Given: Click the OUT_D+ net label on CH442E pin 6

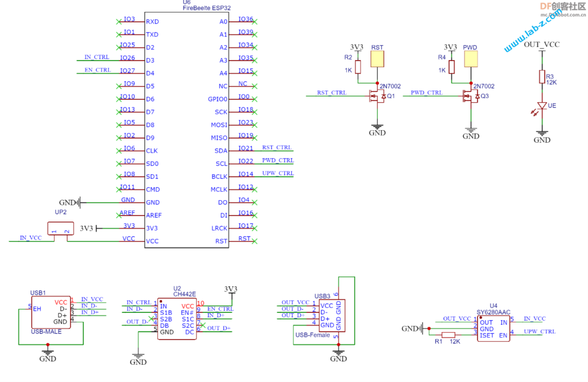Looking at the screenshot, I should [219, 328].
